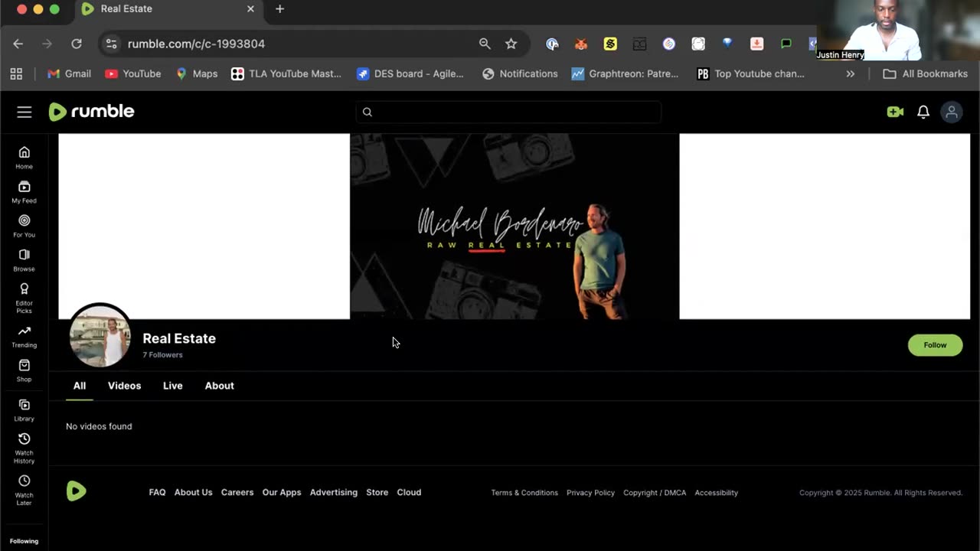Screen dimensions: 980x551
Task: Go to Home in sidebar
Action: 24,158
